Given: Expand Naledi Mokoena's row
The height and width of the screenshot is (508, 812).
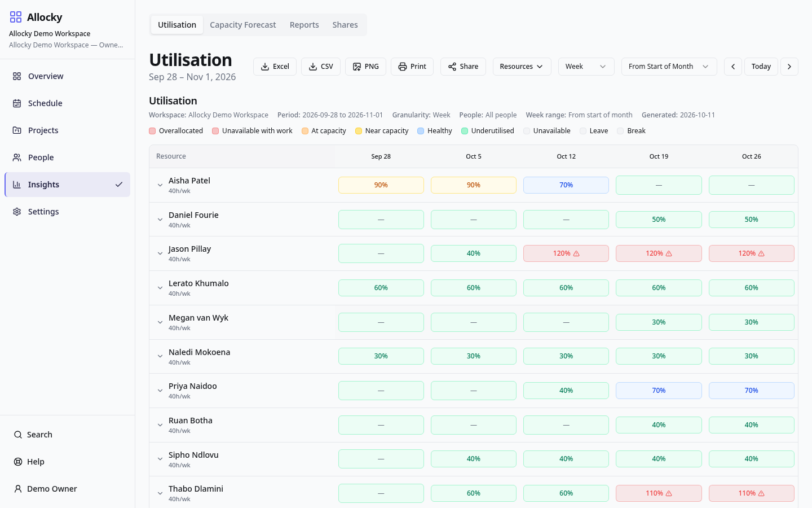Looking at the screenshot, I should pos(160,356).
